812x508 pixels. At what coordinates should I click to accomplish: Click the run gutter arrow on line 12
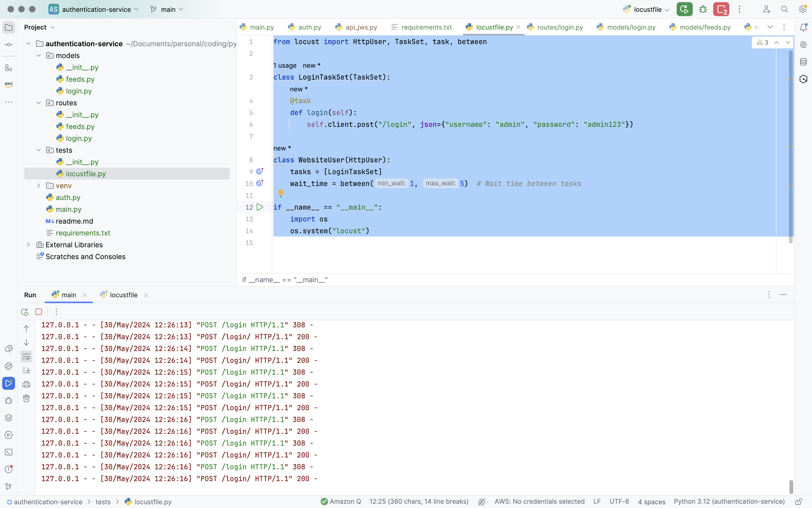coord(260,207)
